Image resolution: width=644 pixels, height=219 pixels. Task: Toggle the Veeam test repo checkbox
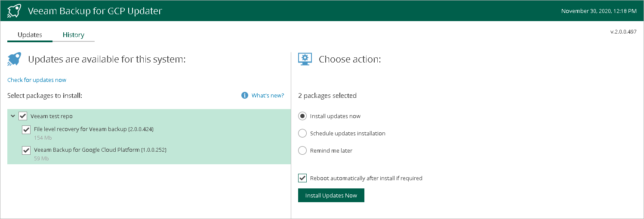[23, 116]
